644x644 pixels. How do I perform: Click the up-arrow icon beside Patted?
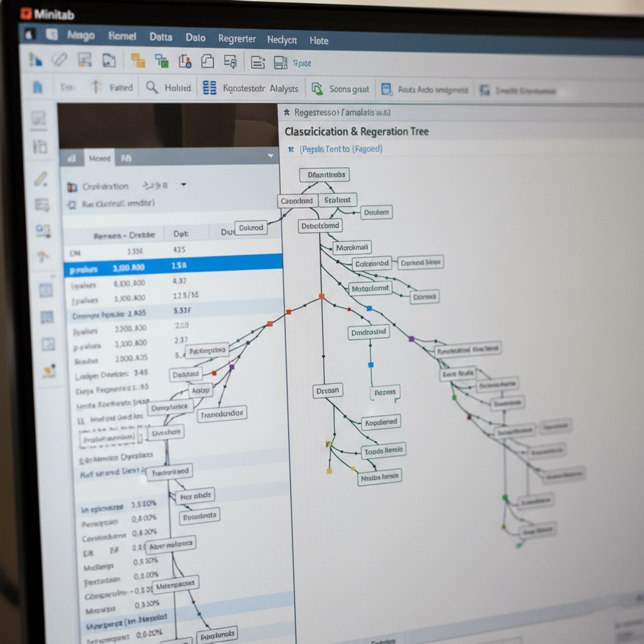pos(96,86)
